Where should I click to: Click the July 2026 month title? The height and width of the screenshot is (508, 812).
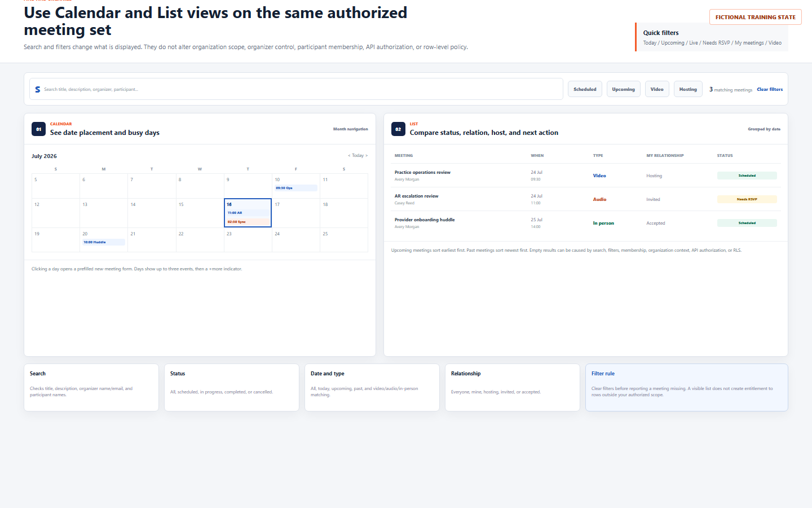[x=44, y=156]
